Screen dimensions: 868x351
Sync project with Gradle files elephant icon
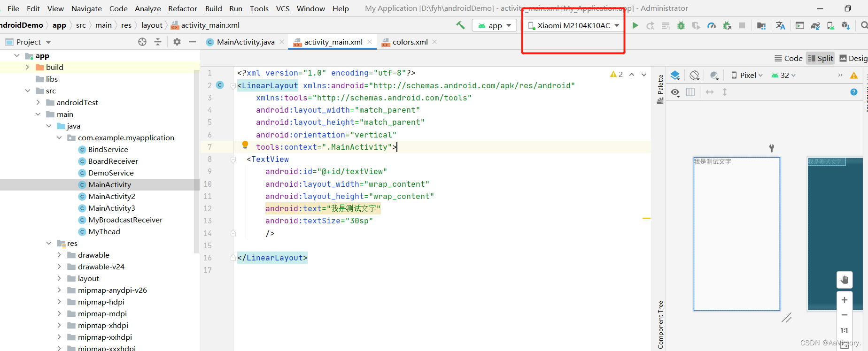815,26
